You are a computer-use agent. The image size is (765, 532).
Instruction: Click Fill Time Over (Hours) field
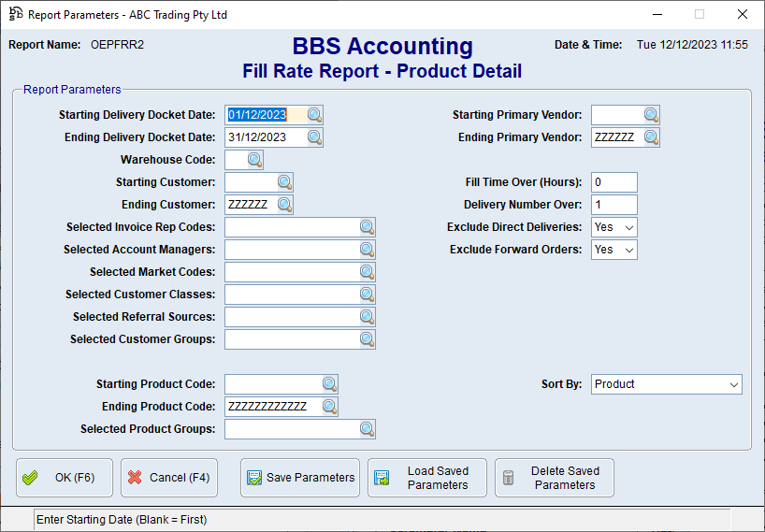pos(614,182)
